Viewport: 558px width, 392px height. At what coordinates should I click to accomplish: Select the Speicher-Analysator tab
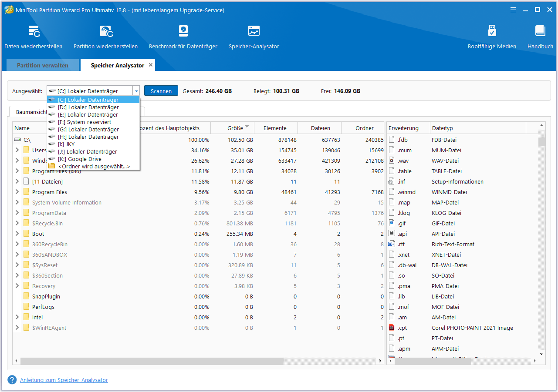click(x=118, y=65)
